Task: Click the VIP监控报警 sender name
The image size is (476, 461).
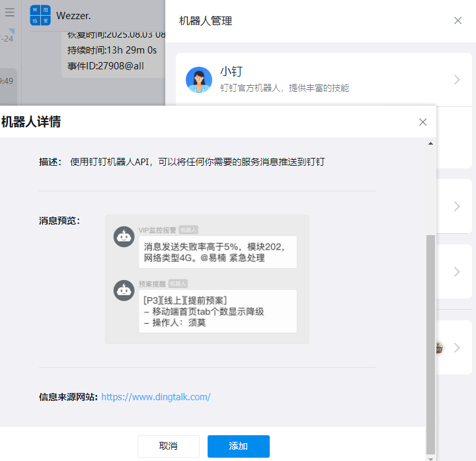Action: [157, 230]
